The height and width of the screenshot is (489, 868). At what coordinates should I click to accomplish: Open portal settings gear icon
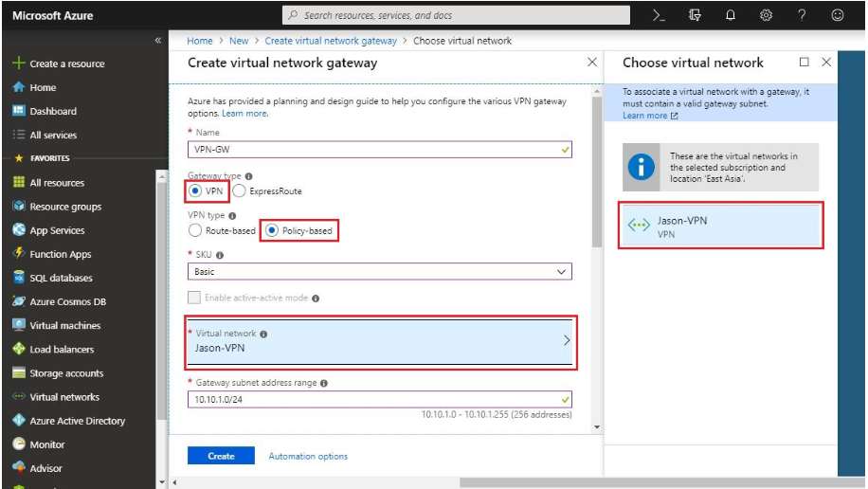[766, 15]
